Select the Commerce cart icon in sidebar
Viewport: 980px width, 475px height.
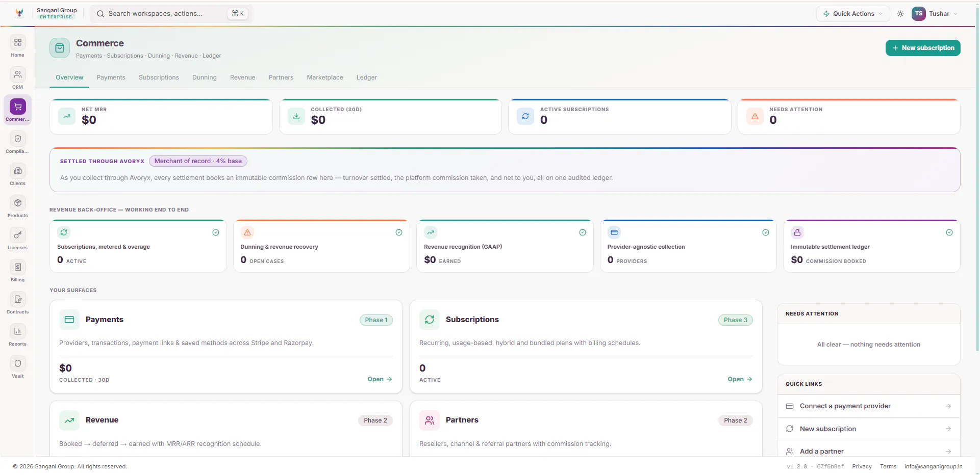click(18, 107)
